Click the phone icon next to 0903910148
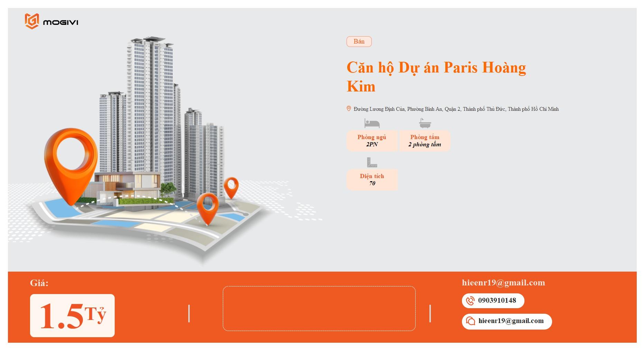The height and width of the screenshot is (361, 644). 470,301
